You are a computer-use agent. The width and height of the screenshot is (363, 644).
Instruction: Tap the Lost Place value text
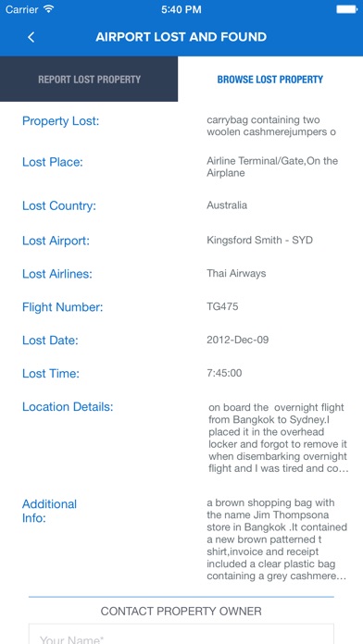pyautogui.click(x=272, y=167)
